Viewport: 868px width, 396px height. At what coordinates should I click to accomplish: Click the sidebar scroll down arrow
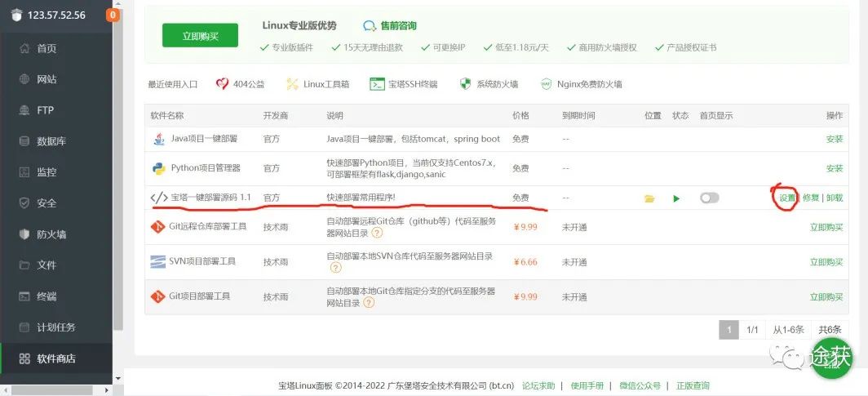coord(118,379)
